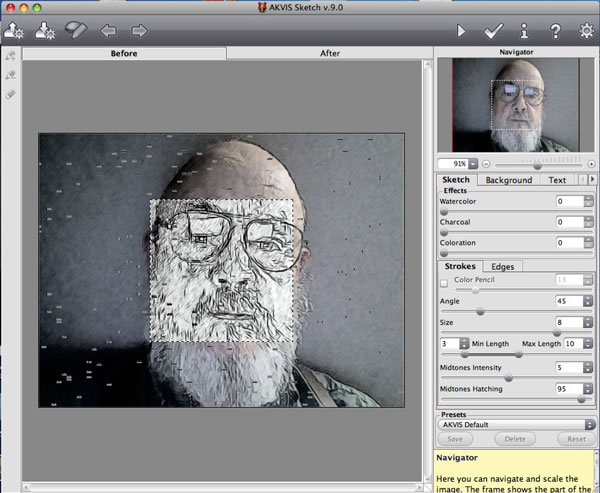The image size is (600, 493).
Task: Click the Midtones Hatching slider handle
Action: pyautogui.click(x=581, y=400)
